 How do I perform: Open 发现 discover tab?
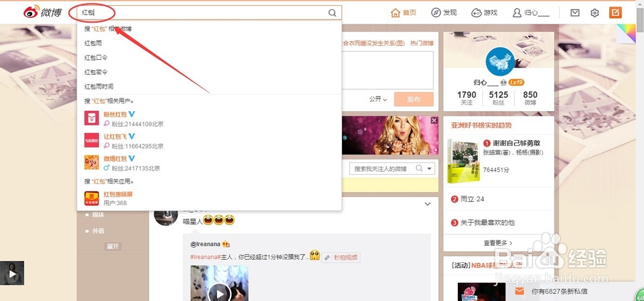(x=444, y=13)
